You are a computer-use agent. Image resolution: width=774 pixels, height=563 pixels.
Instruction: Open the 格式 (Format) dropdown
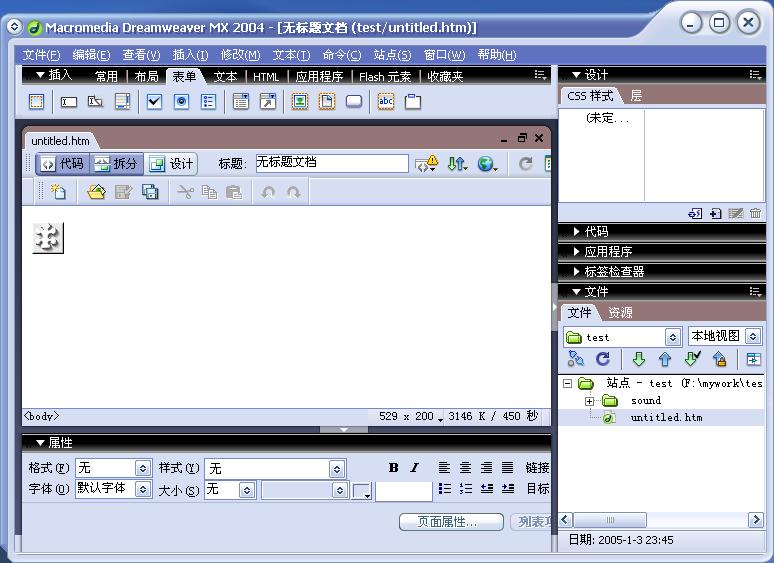[143, 468]
